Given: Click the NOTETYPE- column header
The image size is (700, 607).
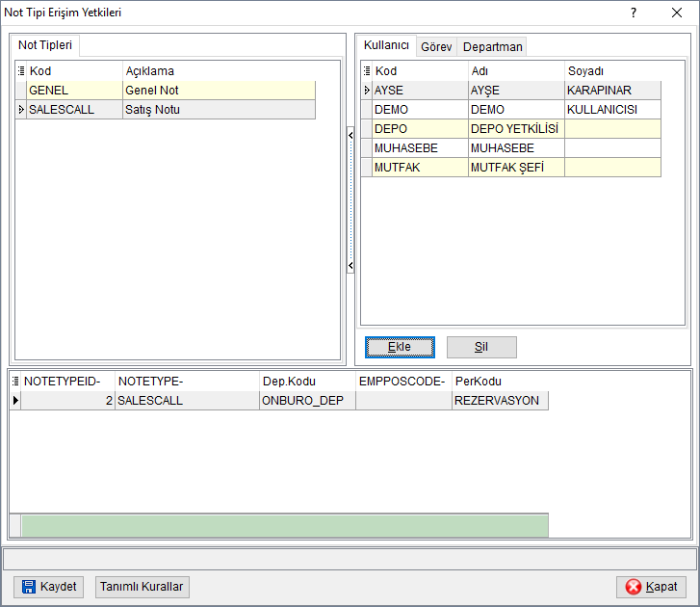Looking at the screenshot, I should coord(187,381).
